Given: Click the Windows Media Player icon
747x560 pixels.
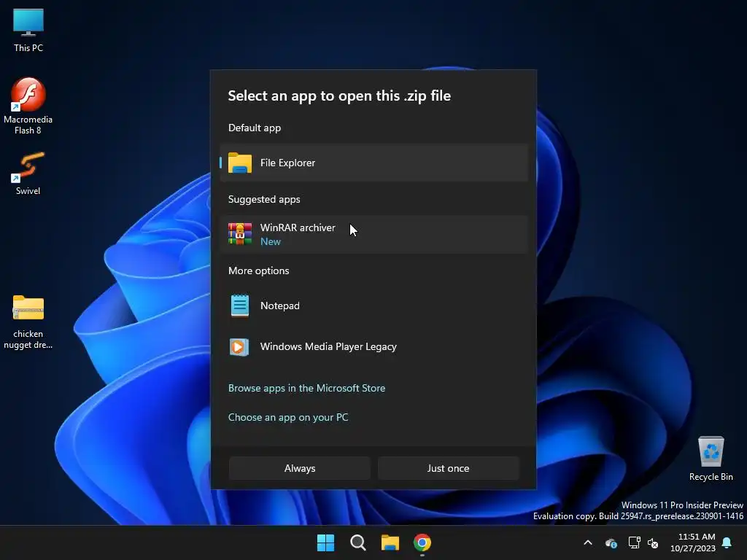Looking at the screenshot, I should (239, 346).
